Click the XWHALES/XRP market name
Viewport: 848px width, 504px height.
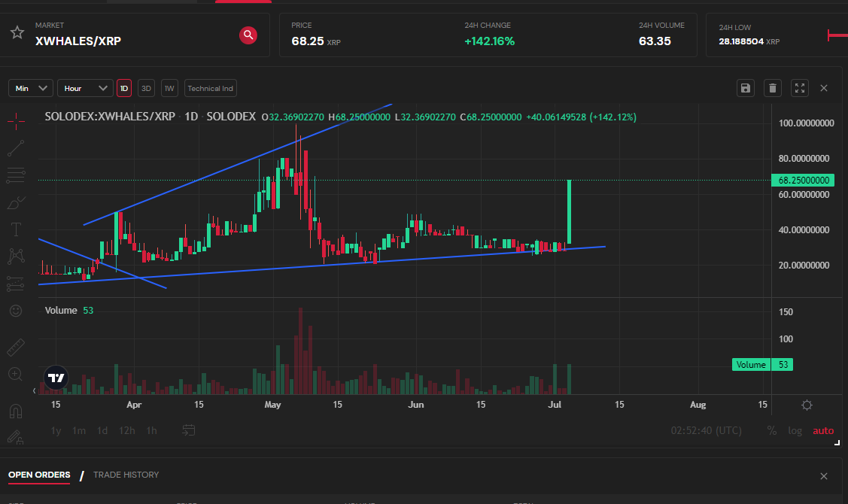pos(78,41)
